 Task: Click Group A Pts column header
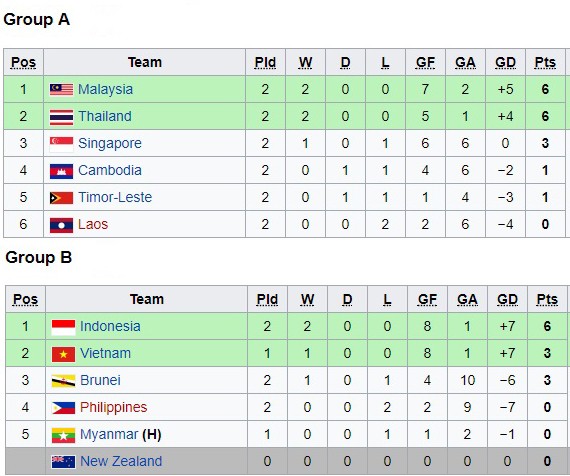point(545,62)
